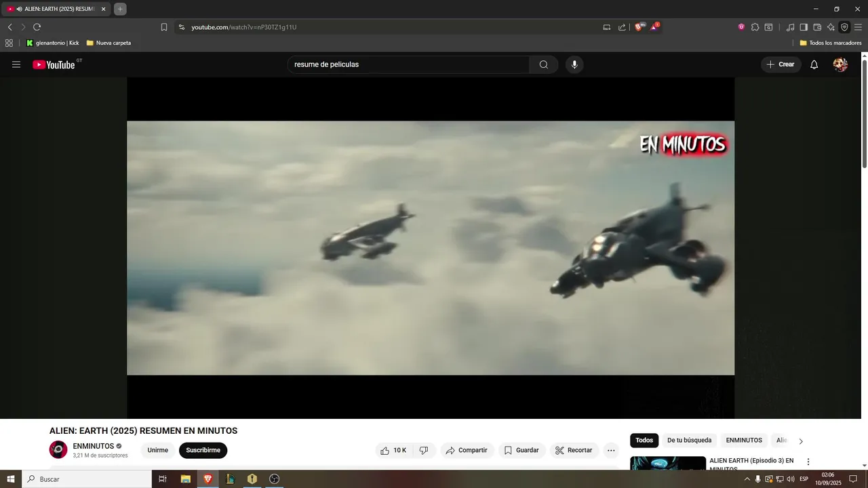Open three-dots menu for Alien Earth Episodio 3
Screen dimensions: 868x488
pyautogui.click(x=808, y=462)
